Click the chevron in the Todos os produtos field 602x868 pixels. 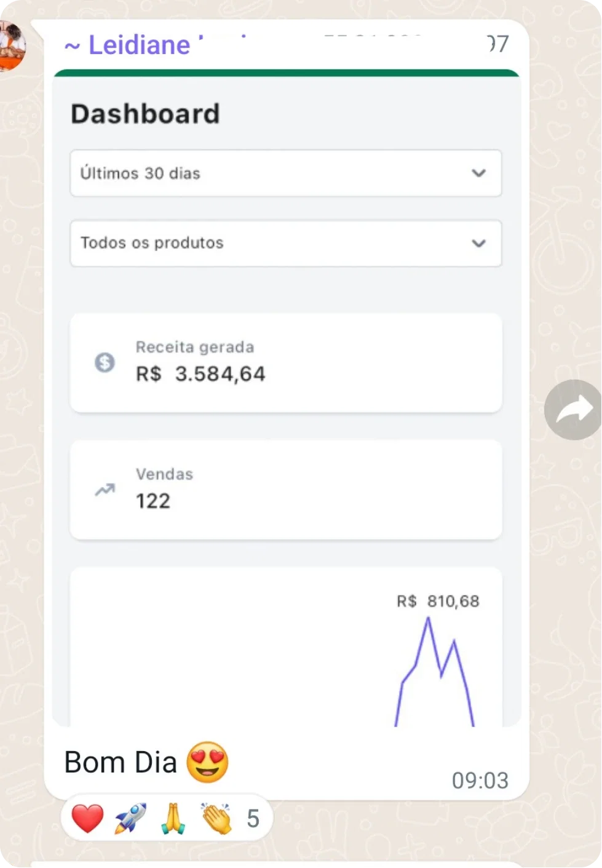coord(478,244)
